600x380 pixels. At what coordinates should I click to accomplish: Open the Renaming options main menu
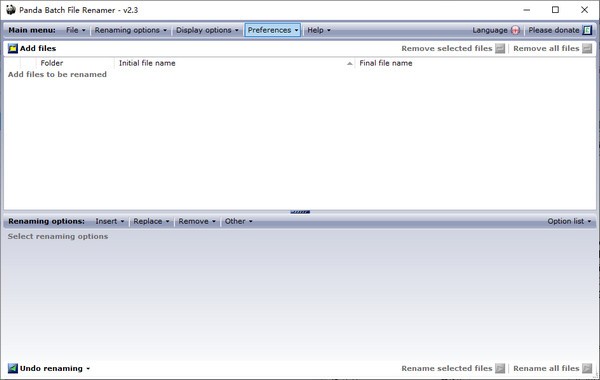(x=130, y=30)
